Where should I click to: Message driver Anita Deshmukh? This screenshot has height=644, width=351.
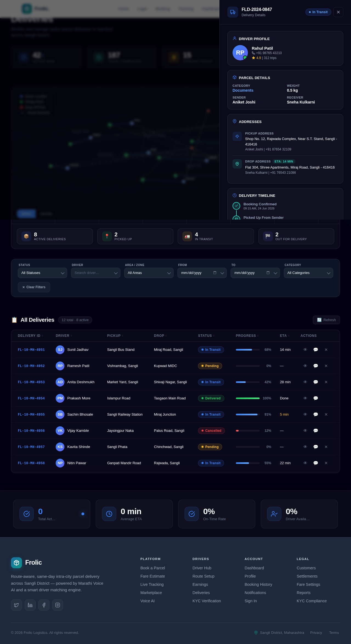click(x=316, y=382)
